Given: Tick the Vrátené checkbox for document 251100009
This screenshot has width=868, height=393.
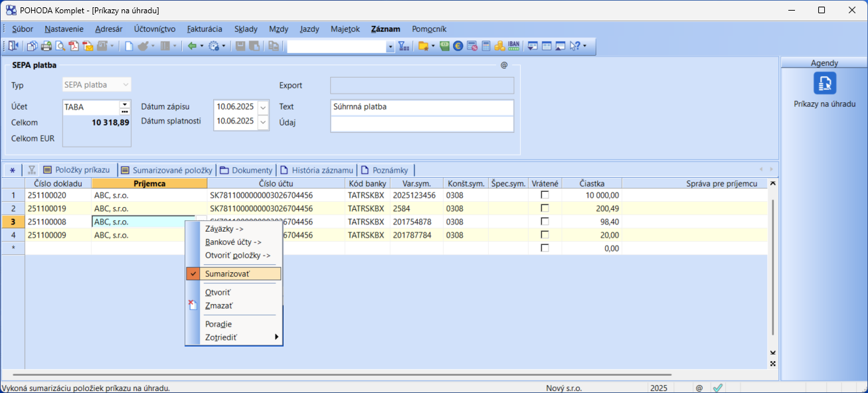Looking at the screenshot, I should (545, 235).
